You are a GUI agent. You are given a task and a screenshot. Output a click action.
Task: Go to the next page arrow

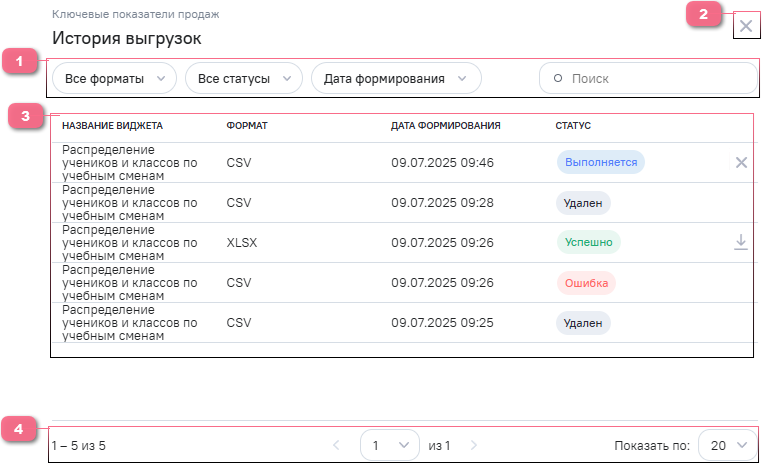[474, 445]
